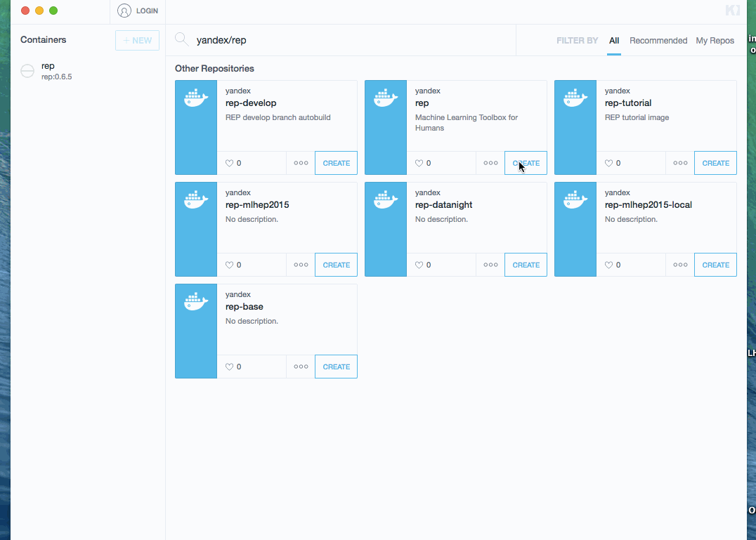Click the rep-base repository title
Image resolution: width=756 pixels, height=540 pixels.
tap(244, 307)
